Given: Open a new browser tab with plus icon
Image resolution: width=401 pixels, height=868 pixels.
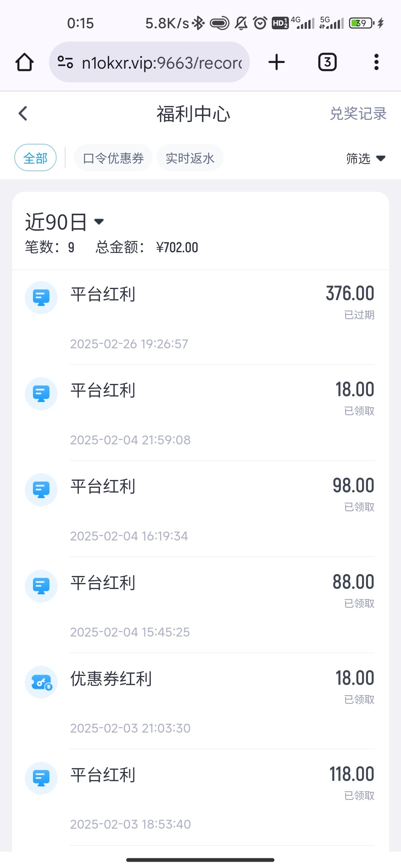Looking at the screenshot, I should (x=277, y=62).
